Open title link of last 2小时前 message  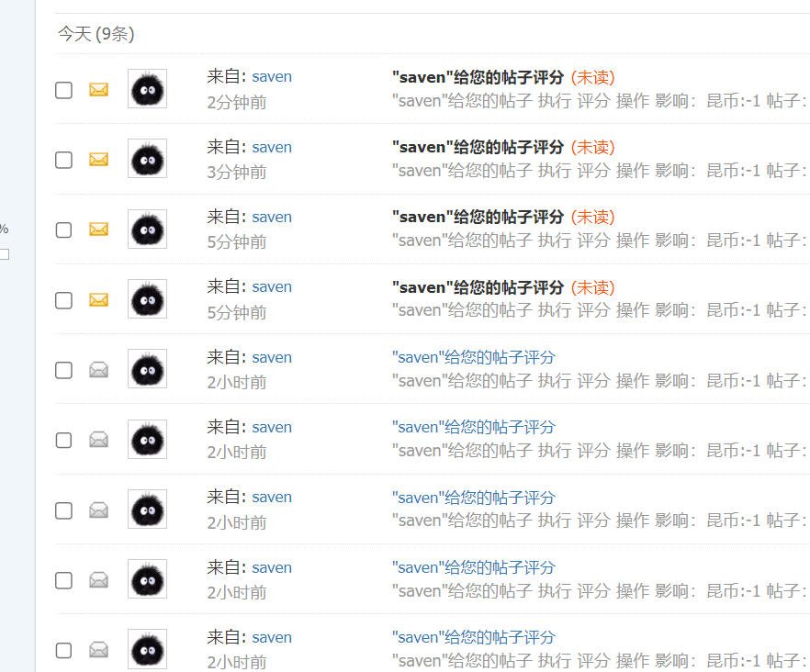(x=474, y=637)
